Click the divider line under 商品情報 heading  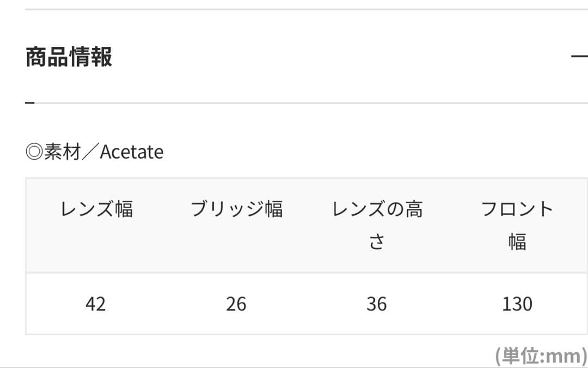click(305, 102)
